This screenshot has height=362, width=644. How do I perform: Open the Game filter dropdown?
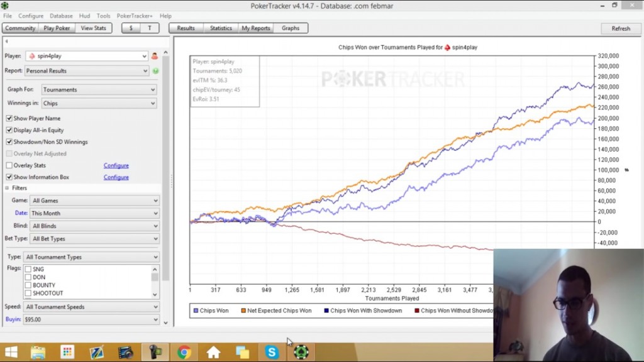coord(94,200)
